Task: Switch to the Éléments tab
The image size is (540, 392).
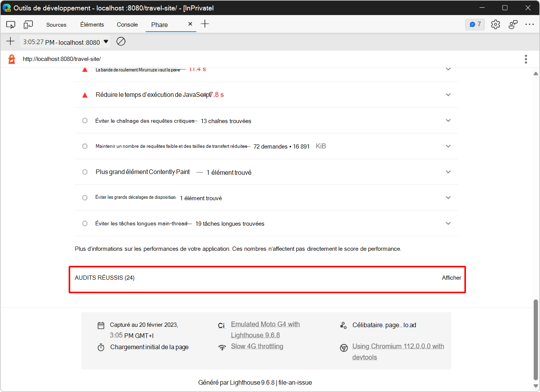Action: [x=92, y=25]
